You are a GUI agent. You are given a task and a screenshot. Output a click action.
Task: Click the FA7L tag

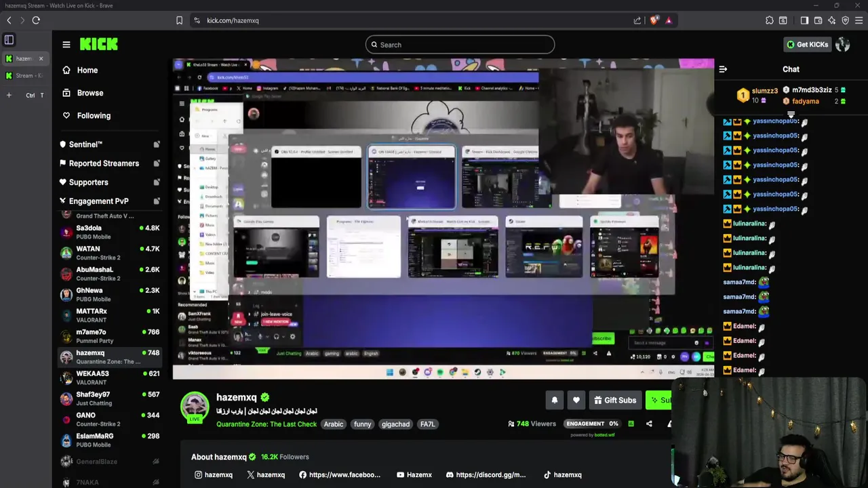point(427,424)
